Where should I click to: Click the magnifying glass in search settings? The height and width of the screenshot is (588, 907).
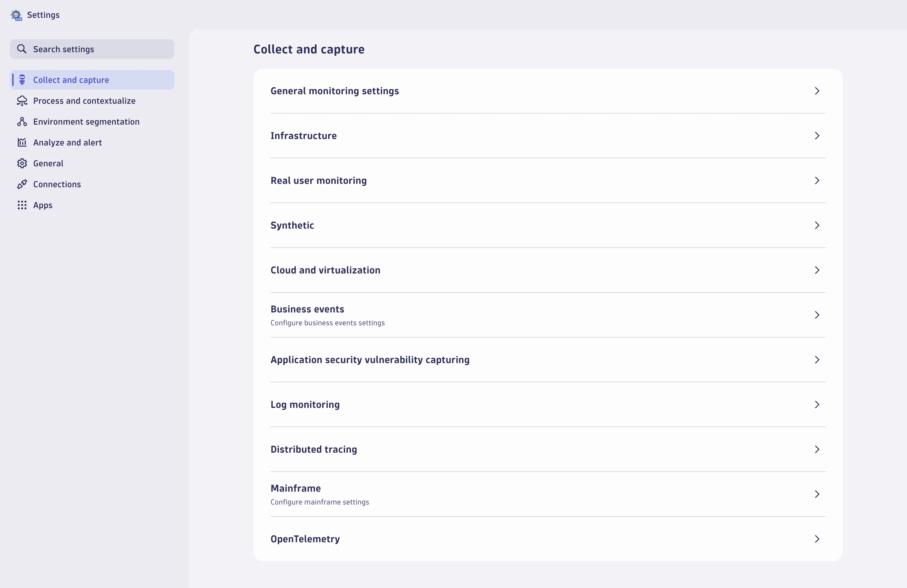22,49
